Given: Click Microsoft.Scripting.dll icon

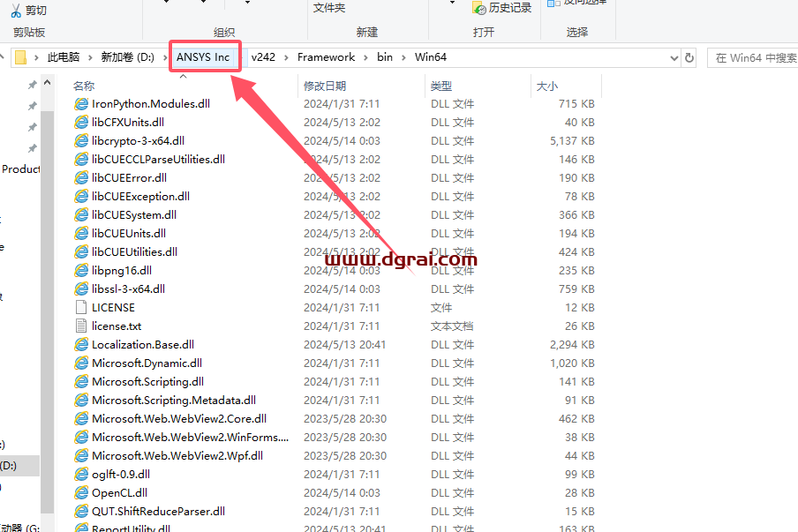Looking at the screenshot, I should click(81, 381).
